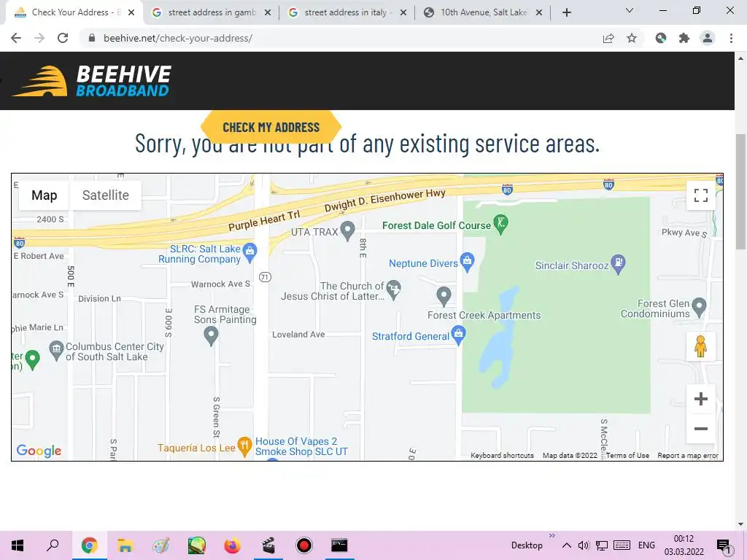Open Windows search in the taskbar

click(x=53, y=545)
